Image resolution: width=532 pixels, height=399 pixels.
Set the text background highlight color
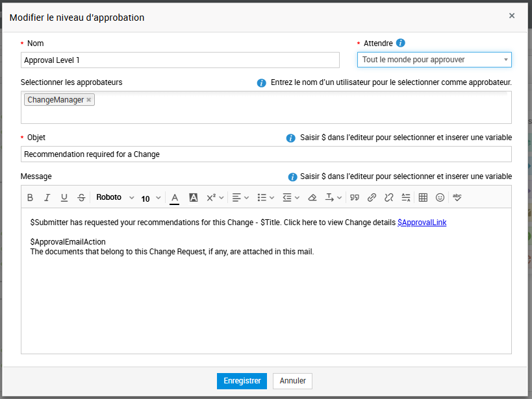(x=193, y=198)
